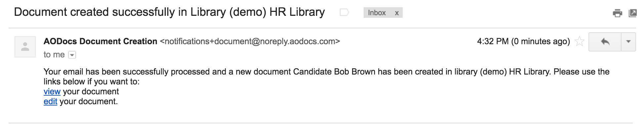The image size is (644, 124).
Task: Click the '(0 minutes ago)' relative time
Action: pos(541,41)
